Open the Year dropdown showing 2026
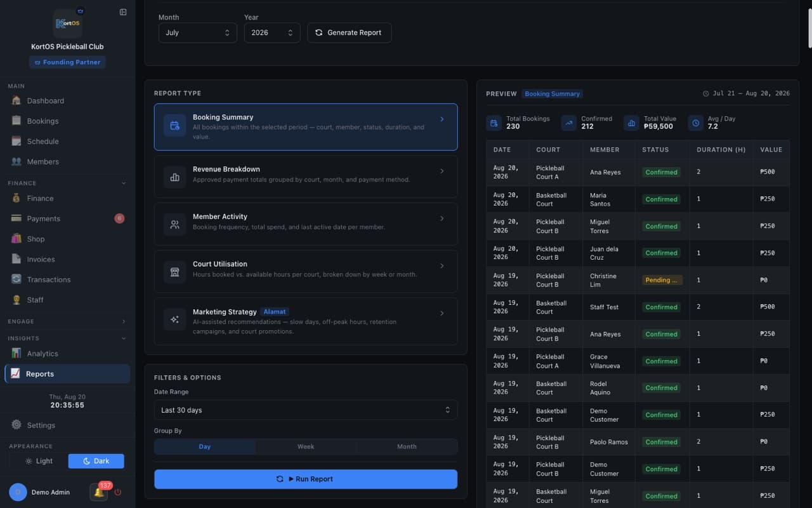 tap(272, 32)
